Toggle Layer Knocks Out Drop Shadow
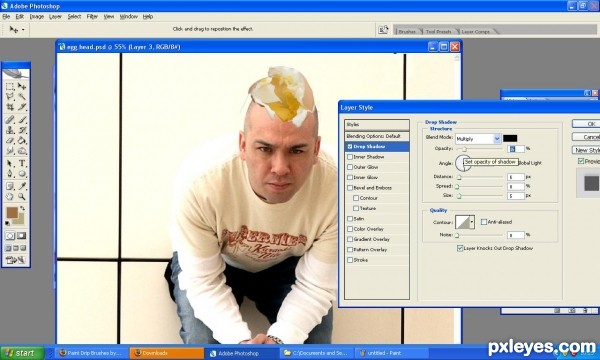The width and height of the screenshot is (600, 360). [x=460, y=248]
